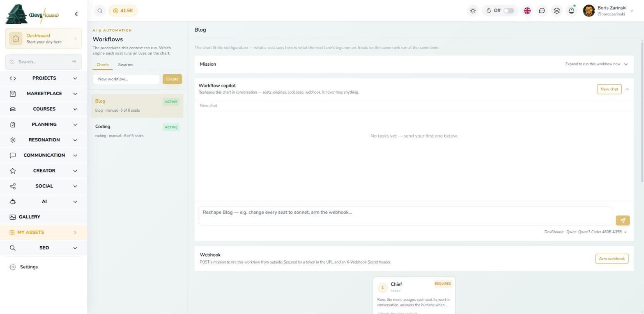Click the Marketplace shopping bag icon
Viewport: 644px width, 314px height.
pyautogui.click(x=13, y=94)
